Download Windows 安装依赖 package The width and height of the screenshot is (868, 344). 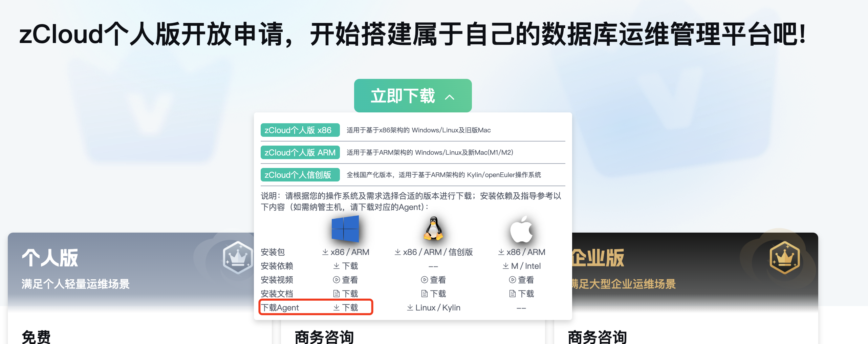pyautogui.click(x=345, y=266)
